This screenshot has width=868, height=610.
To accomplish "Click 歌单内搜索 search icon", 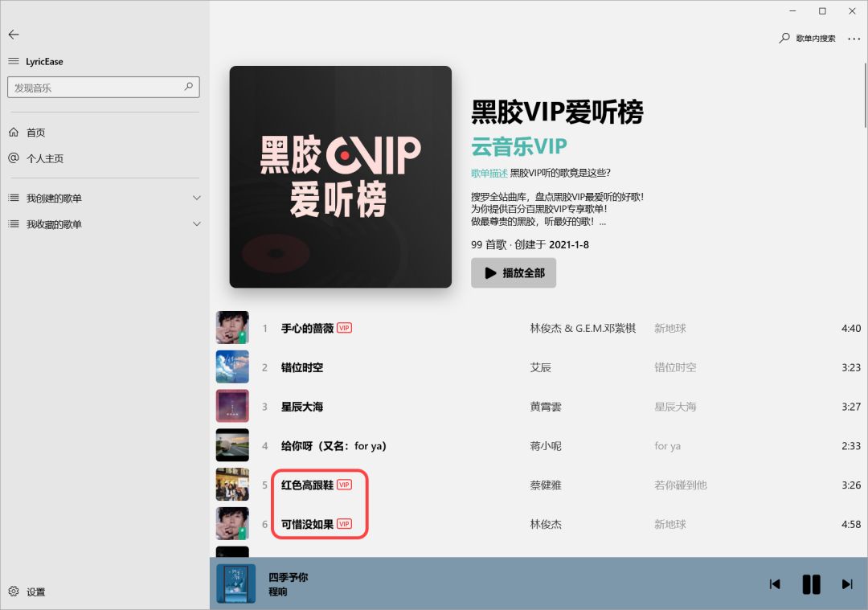I will [784, 39].
